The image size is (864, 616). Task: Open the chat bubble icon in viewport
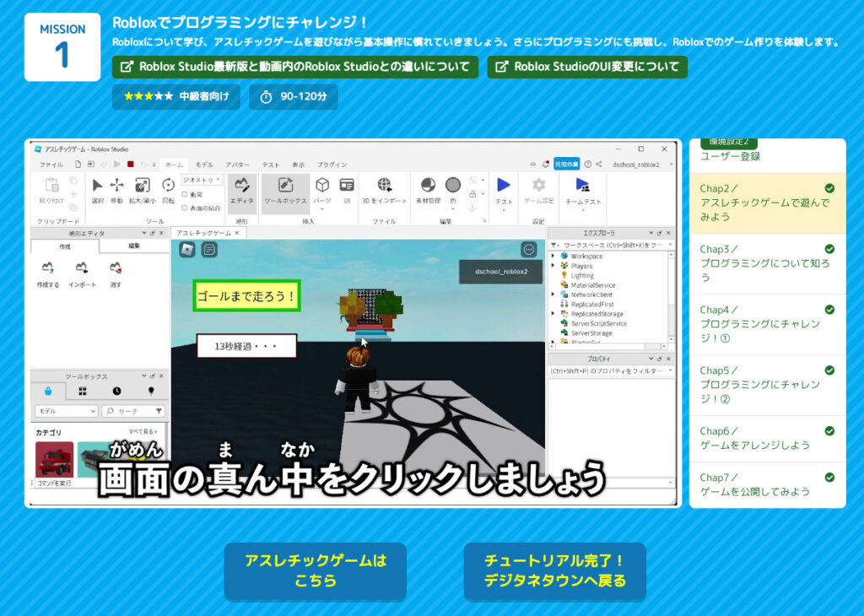(209, 250)
